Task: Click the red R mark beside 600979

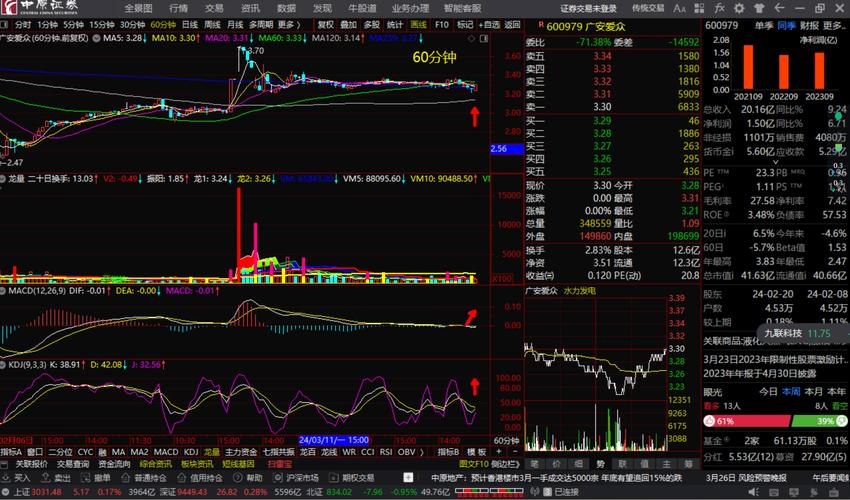Action: [x=541, y=25]
